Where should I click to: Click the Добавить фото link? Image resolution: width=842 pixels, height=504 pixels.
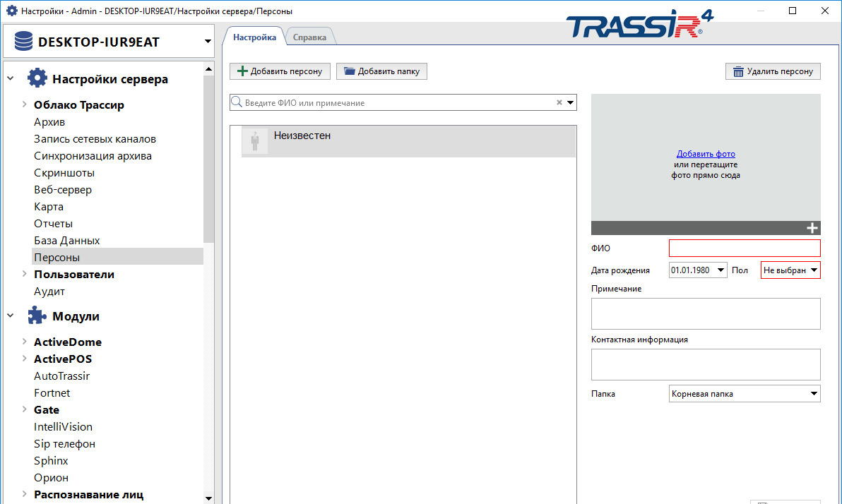(x=706, y=153)
